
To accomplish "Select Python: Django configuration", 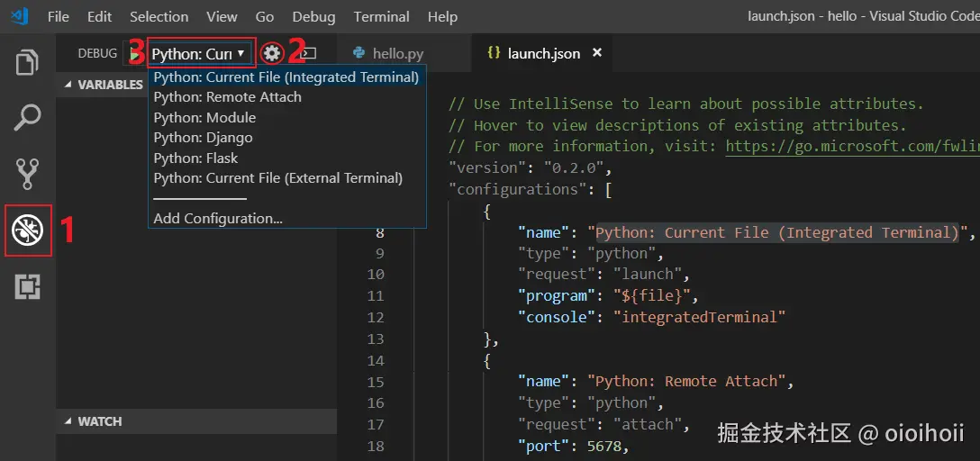I will click(286, 138).
